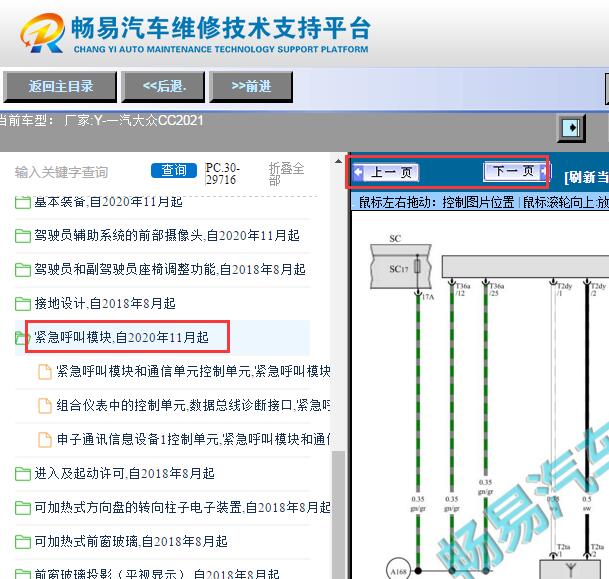This screenshot has width=609, height=579.
Task: Click page icon of 电子通讯信息设备1控制单元
Action: [x=45, y=440]
